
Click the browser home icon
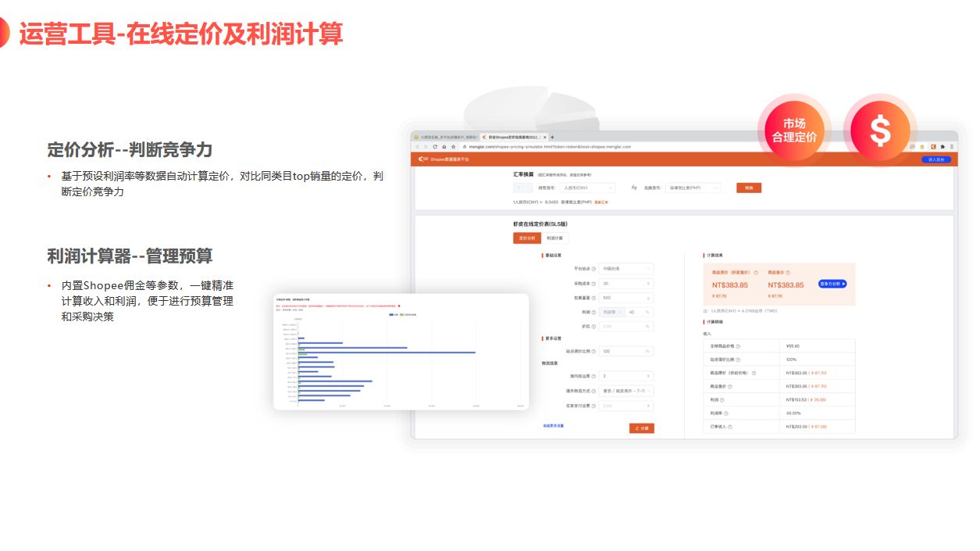point(444,146)
